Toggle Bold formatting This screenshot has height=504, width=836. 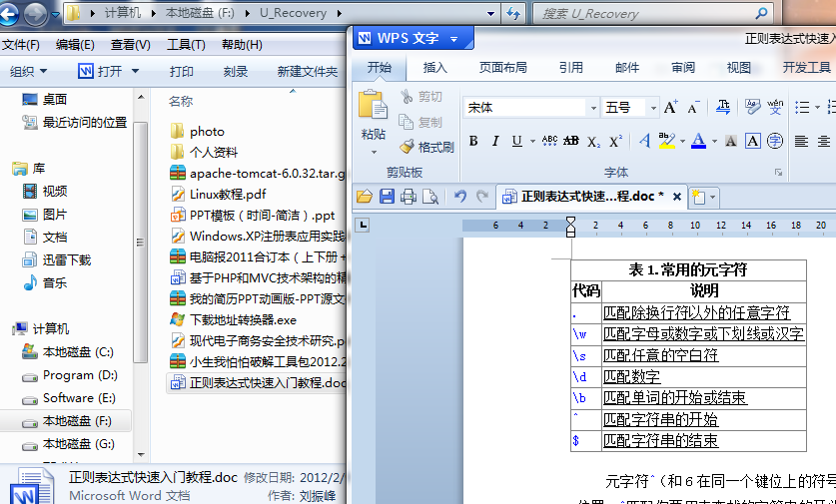pos(473,141)
